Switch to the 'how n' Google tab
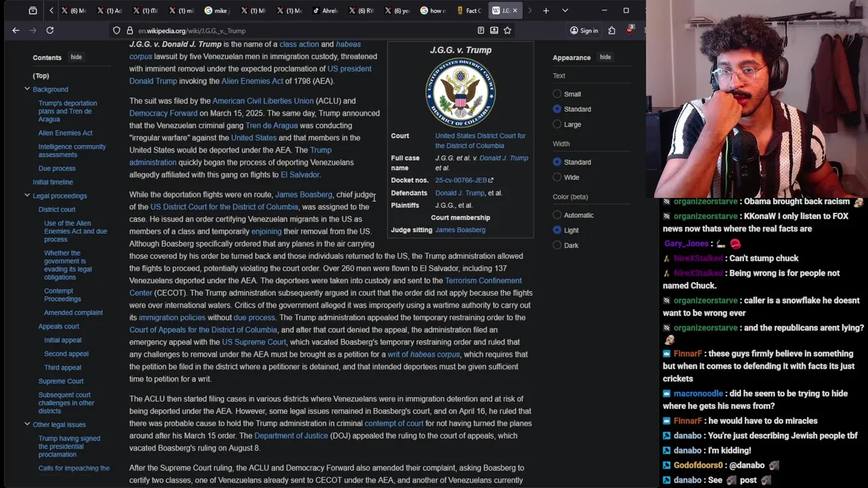This screenshot has width=868, height=488. click(433, 11)
